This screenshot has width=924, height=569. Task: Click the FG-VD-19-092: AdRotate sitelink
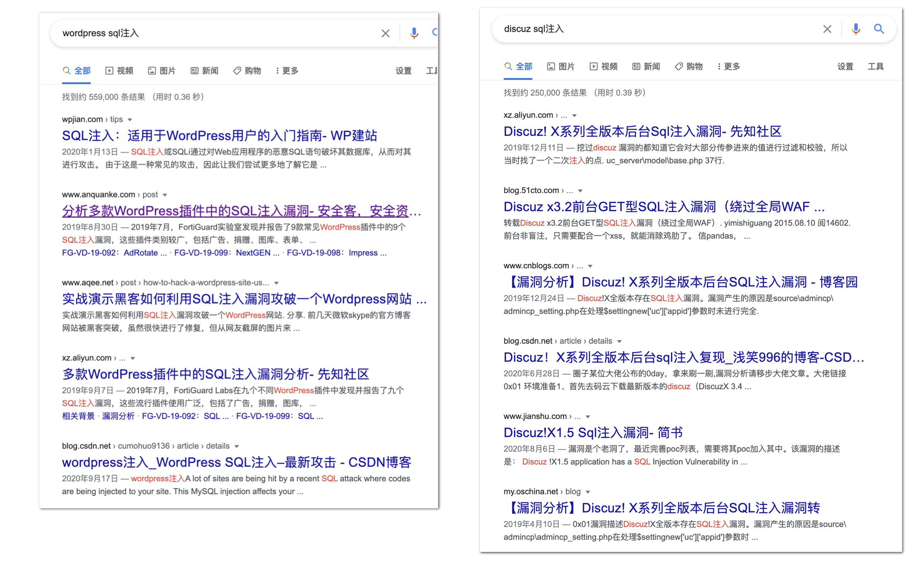click(x=114, y=253)
